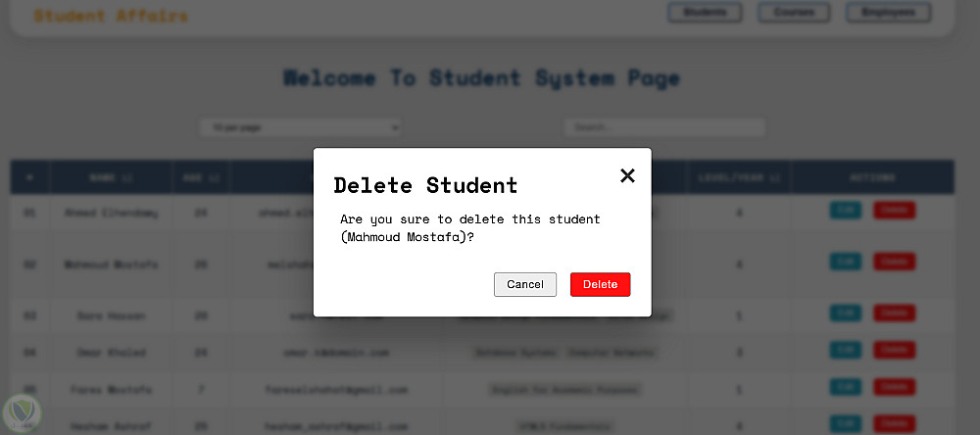
Task: Go to the Courses navigation tab
Action: click(794, 13)
